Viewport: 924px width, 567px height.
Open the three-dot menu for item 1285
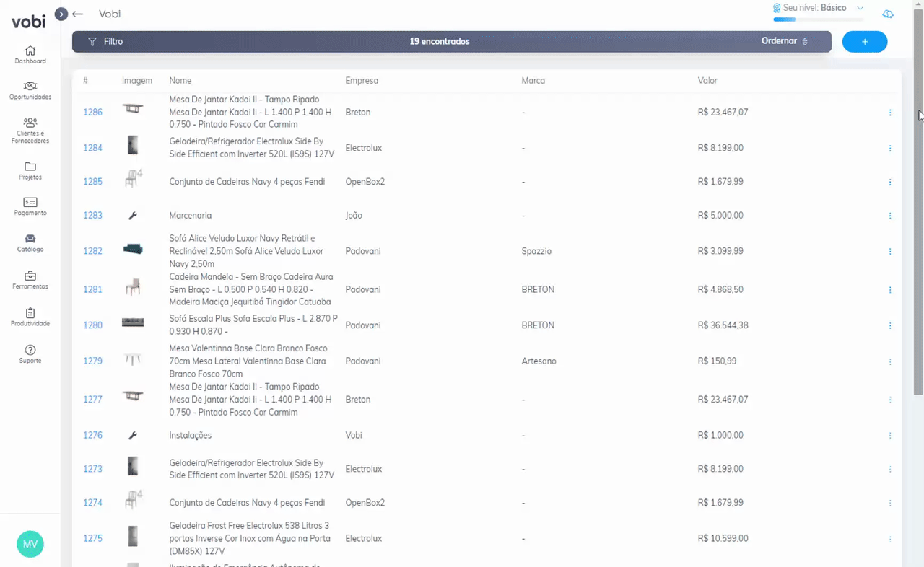point(890,182)
